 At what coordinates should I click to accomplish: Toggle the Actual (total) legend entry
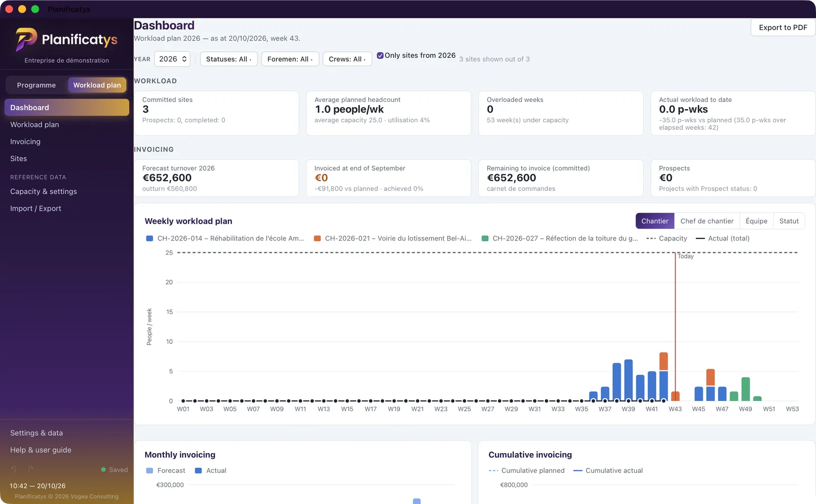(723, 238)
